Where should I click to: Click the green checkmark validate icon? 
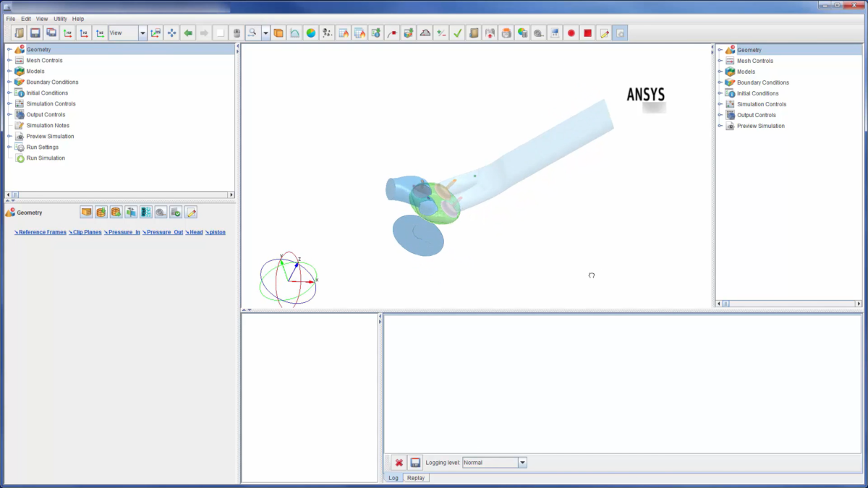coord(457,33)
